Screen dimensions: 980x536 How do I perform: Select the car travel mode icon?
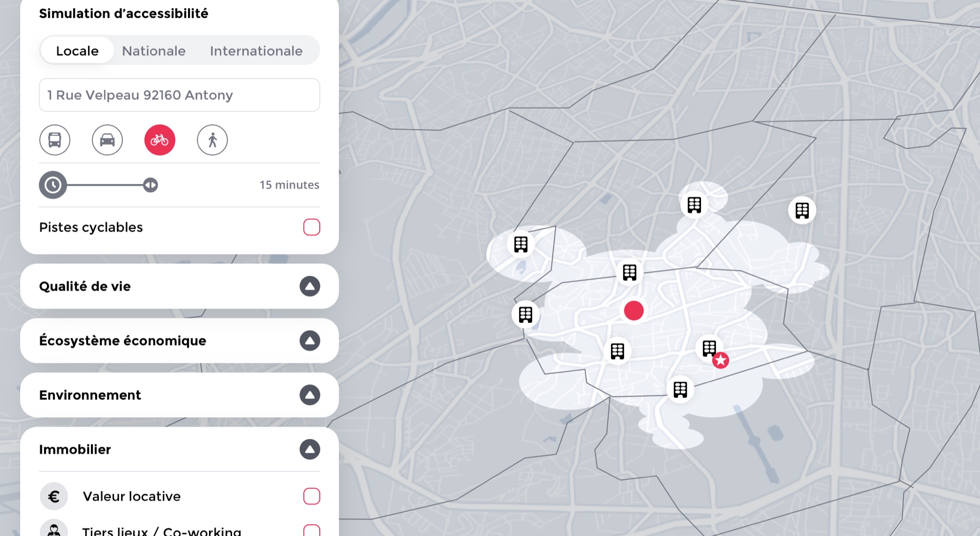[107, 140]
